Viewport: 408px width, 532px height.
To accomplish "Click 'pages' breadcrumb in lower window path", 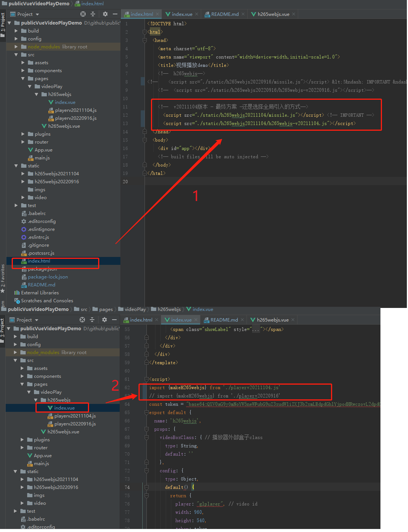I will tap(103, 309).
